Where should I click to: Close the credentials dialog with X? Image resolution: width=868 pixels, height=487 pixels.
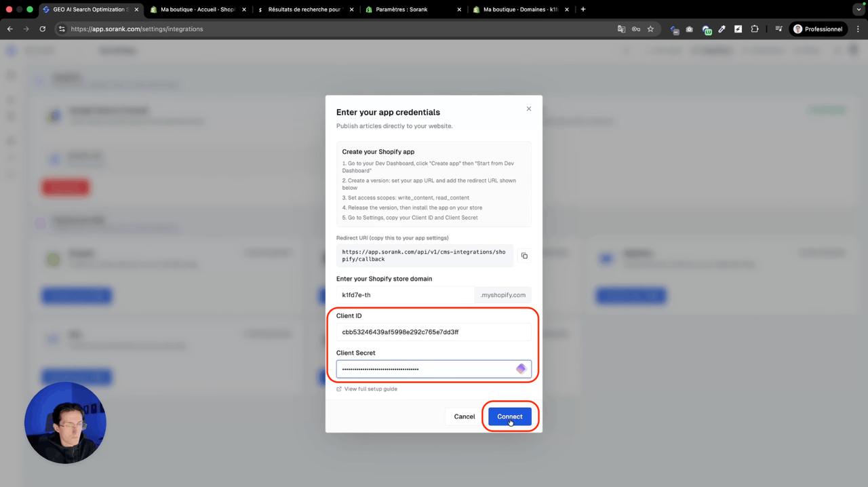tap(529, 109)
